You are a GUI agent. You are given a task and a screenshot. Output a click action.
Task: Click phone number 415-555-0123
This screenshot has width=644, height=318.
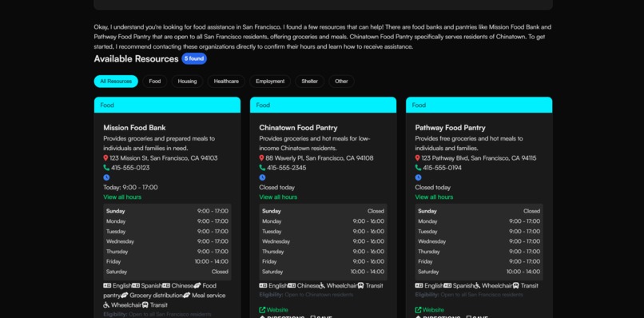[130, 168]
